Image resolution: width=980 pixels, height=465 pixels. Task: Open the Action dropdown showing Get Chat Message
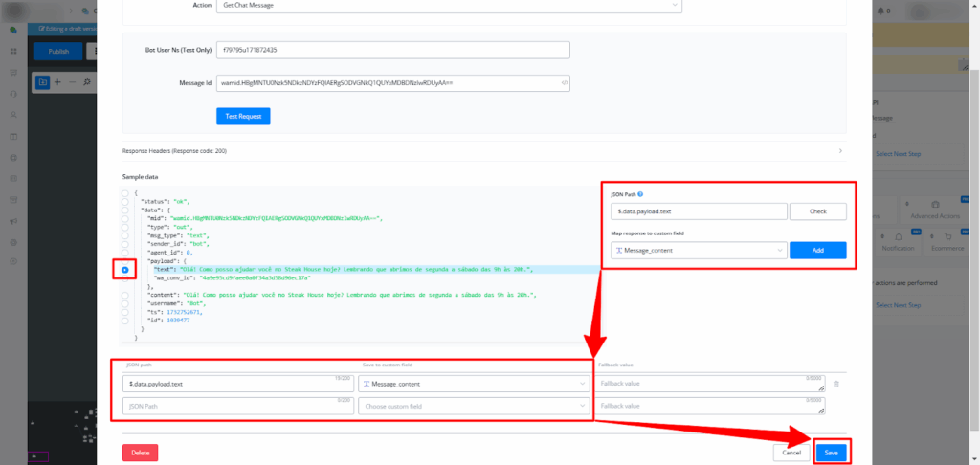point(448,5)
